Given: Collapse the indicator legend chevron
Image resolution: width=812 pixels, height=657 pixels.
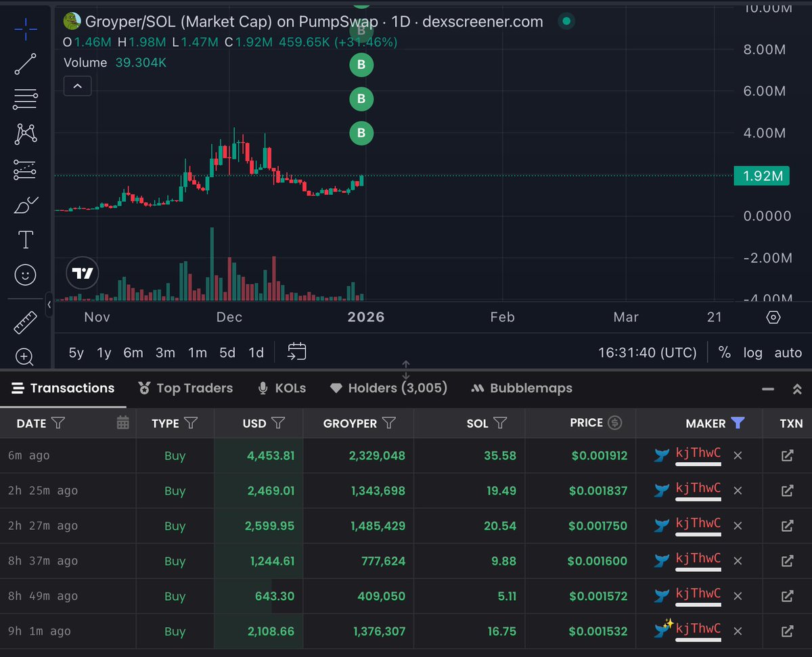Looking at the screenshot, I should pos(77,86).
